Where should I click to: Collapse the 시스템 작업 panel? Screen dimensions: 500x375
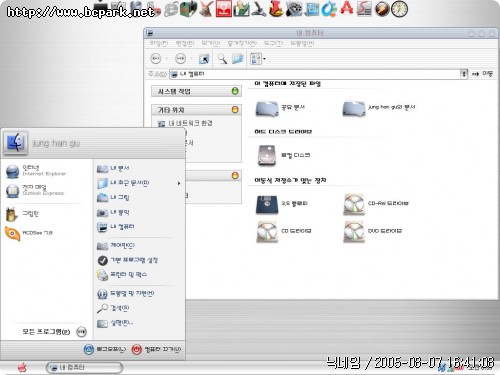click(235, 91)
